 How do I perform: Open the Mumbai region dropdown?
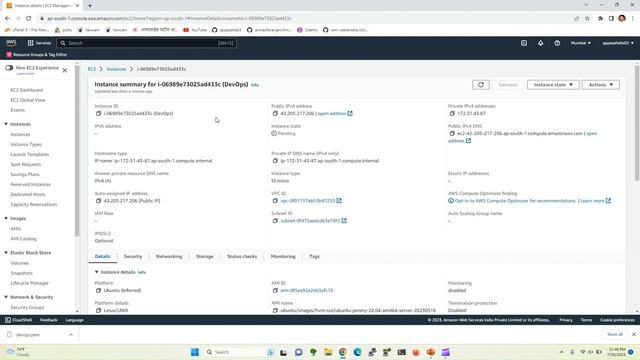point(580,43)
